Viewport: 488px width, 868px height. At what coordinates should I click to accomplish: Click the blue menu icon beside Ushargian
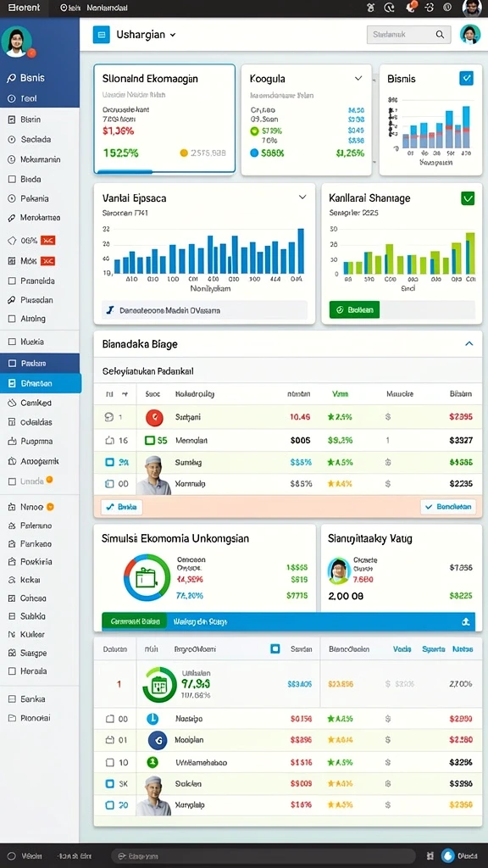click(x=101, y=34)
